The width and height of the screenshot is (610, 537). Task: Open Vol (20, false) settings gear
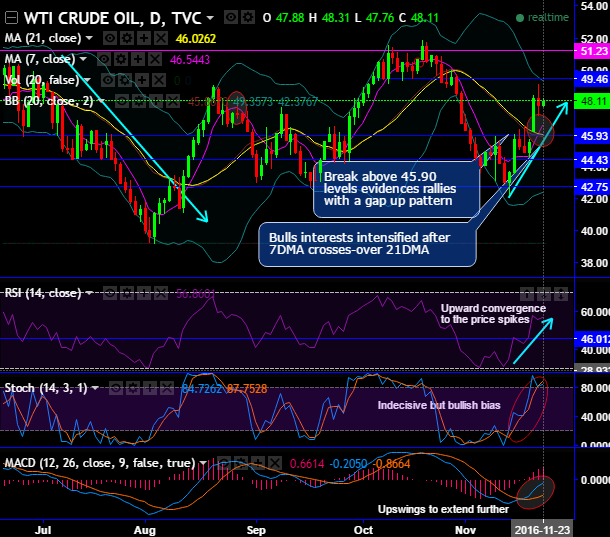point(124,80)
